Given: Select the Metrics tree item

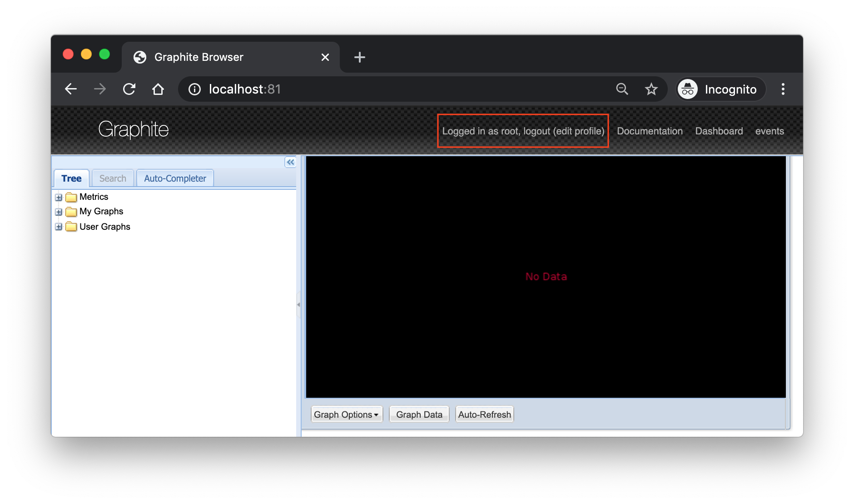Looking at the screenshot, I should (94, 197).
